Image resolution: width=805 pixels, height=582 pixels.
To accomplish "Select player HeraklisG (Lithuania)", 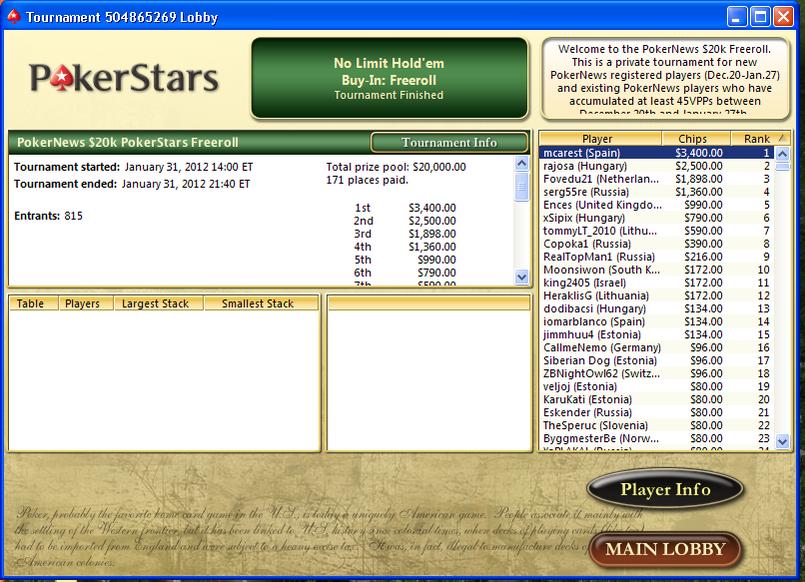I will 657,296.
